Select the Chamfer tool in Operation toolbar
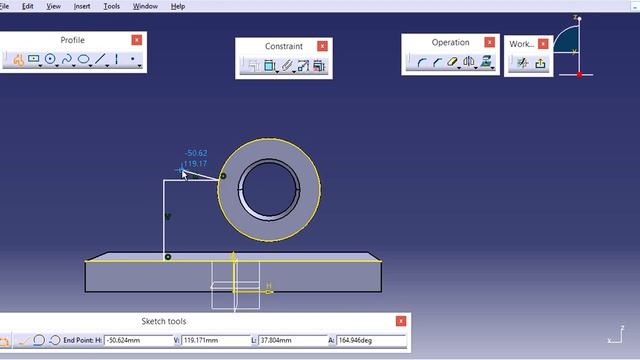The width and height of the screenshot is (640, 360). 437,62
